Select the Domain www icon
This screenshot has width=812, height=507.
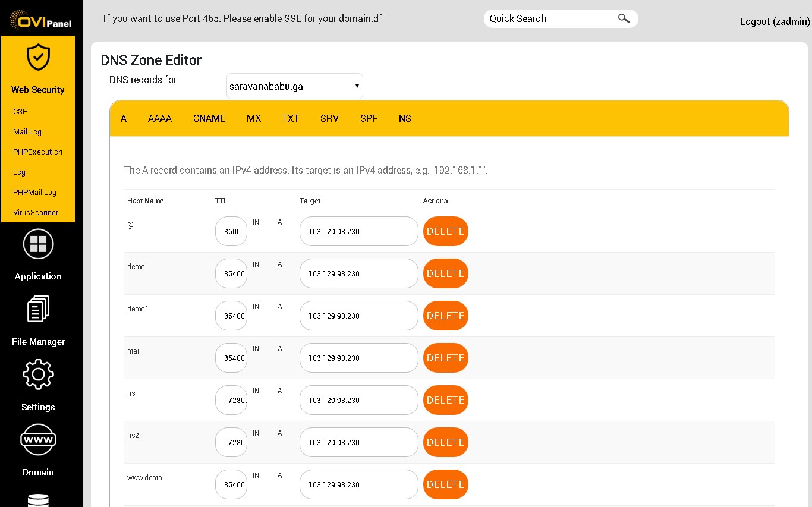pos(38,440)
